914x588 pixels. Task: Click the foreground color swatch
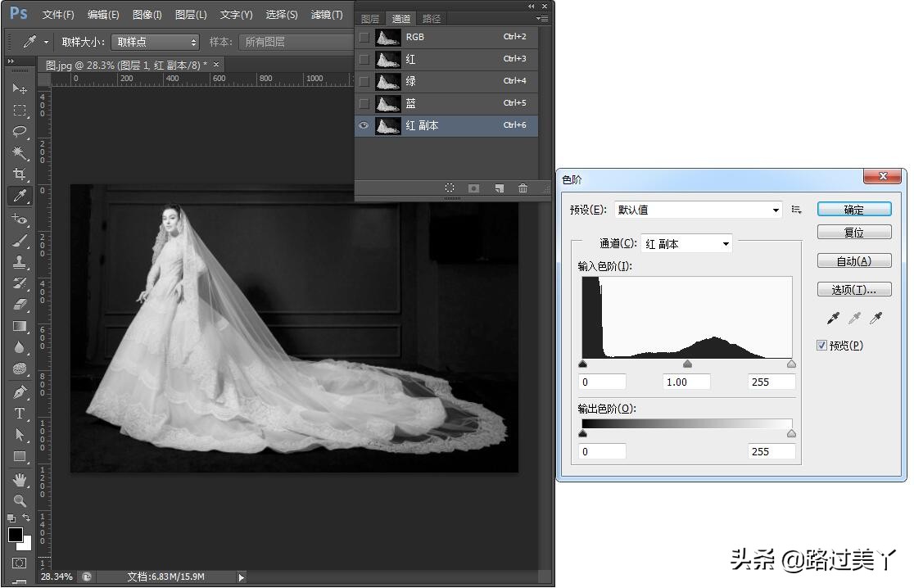(x=16, y=535)
